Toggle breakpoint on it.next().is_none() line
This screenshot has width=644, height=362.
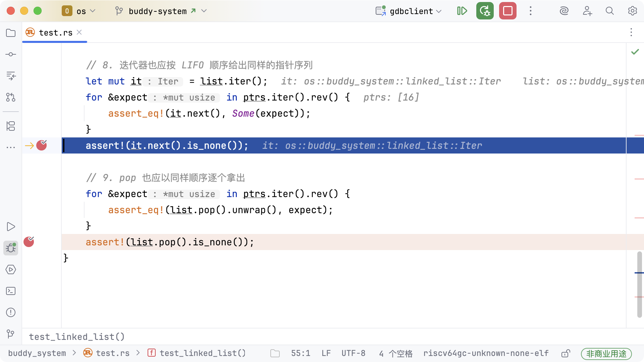click(42, 145)
